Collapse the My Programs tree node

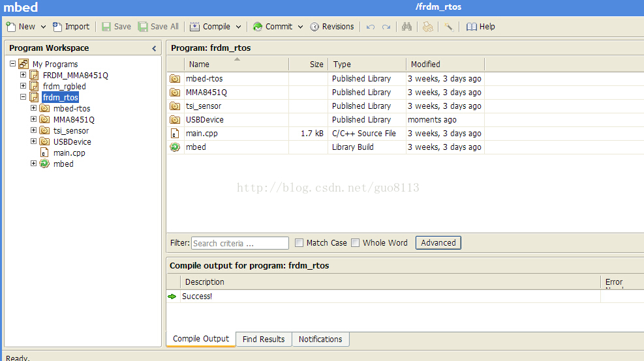(13, 64)
